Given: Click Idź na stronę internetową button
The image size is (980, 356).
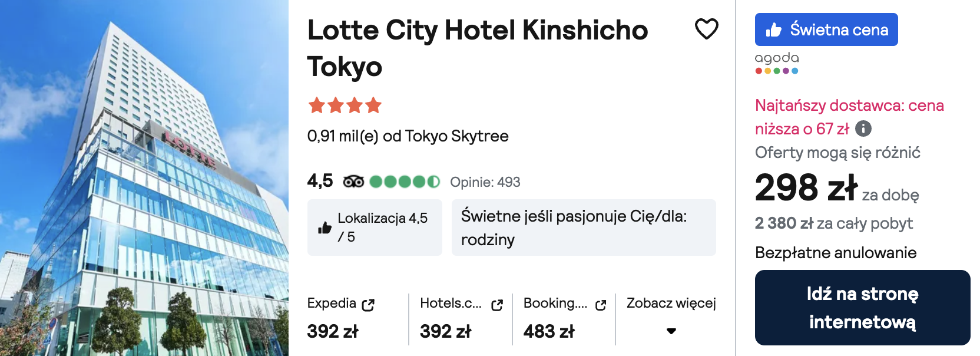Looking at the screenshot, I should [x=862, y=308].
